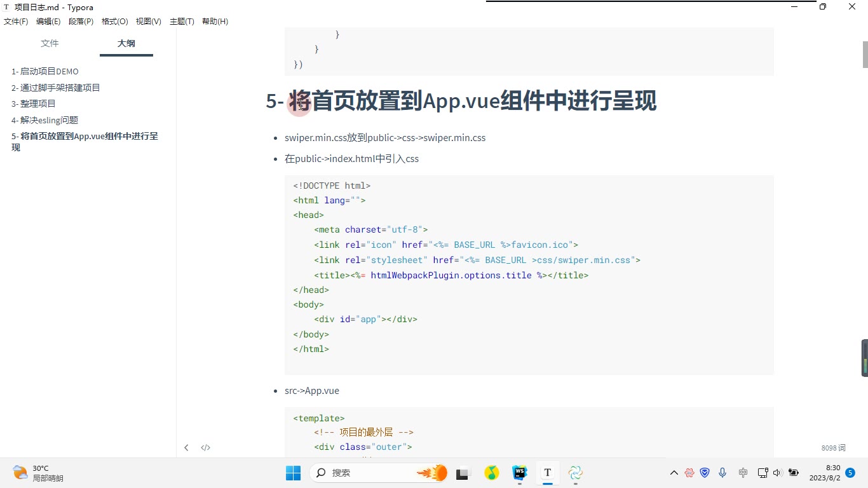868x488 pixels.
Task: Click the green meter widget on right edge
Action: (x=865, y=358)
